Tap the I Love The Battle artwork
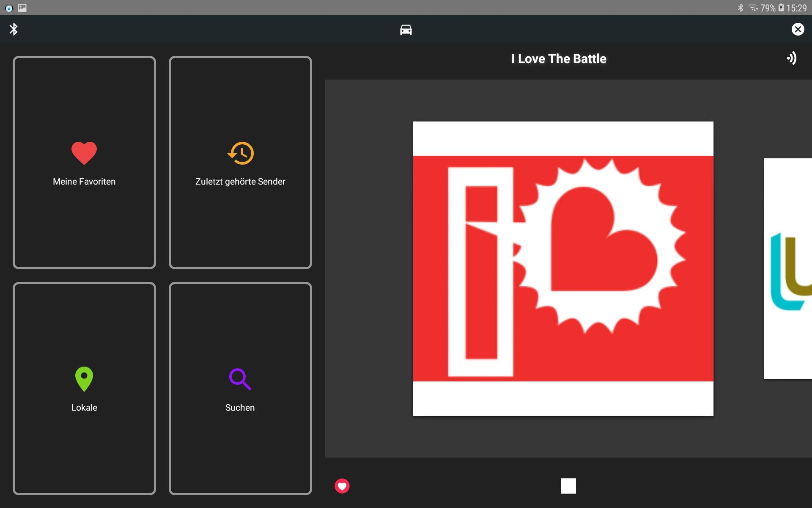The width and height of the screenshot is (812, 508). pos(563,268)
